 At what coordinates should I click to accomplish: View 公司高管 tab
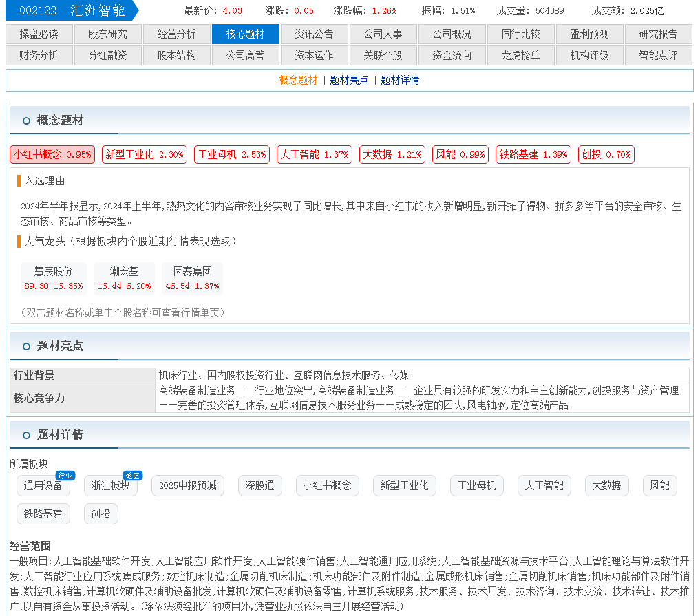point(246,56)
